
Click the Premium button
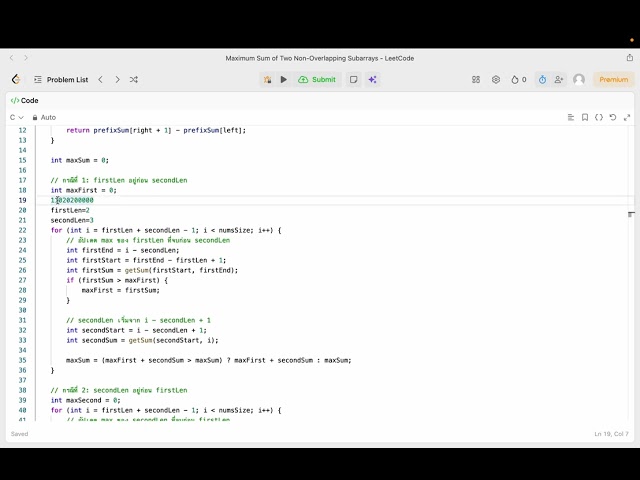pos(613,80)
